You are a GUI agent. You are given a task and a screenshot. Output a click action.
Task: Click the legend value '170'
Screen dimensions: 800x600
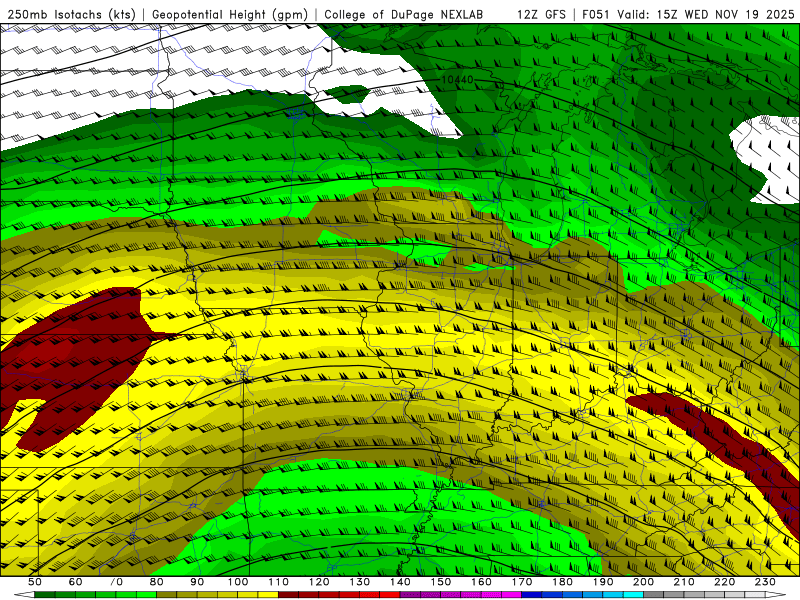click(522, 582)
